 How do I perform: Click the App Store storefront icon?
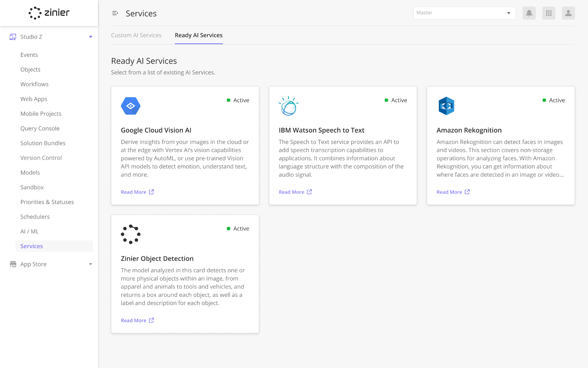pyautogui.click(x=13, y=264)
